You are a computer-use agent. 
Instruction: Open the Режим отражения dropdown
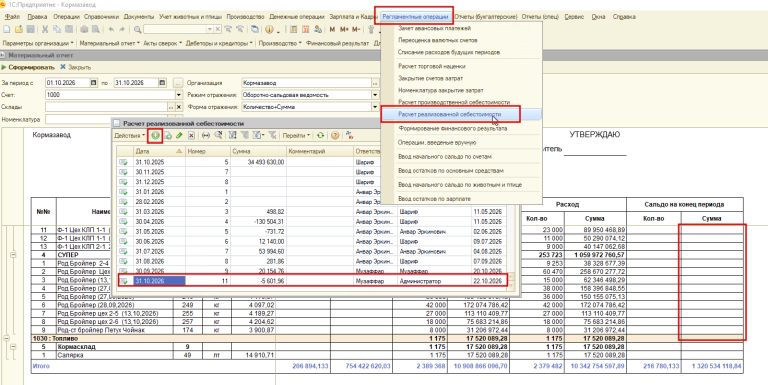[x=375, y=95]
